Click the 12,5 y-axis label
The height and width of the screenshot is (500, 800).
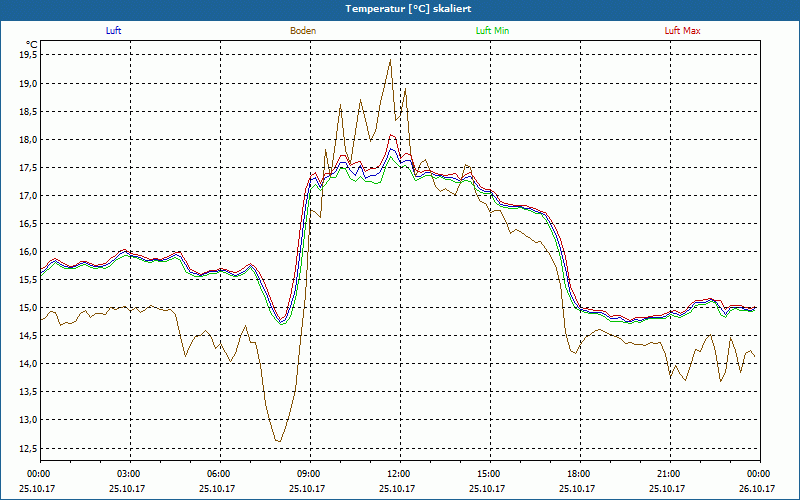(x=28, y=448)
